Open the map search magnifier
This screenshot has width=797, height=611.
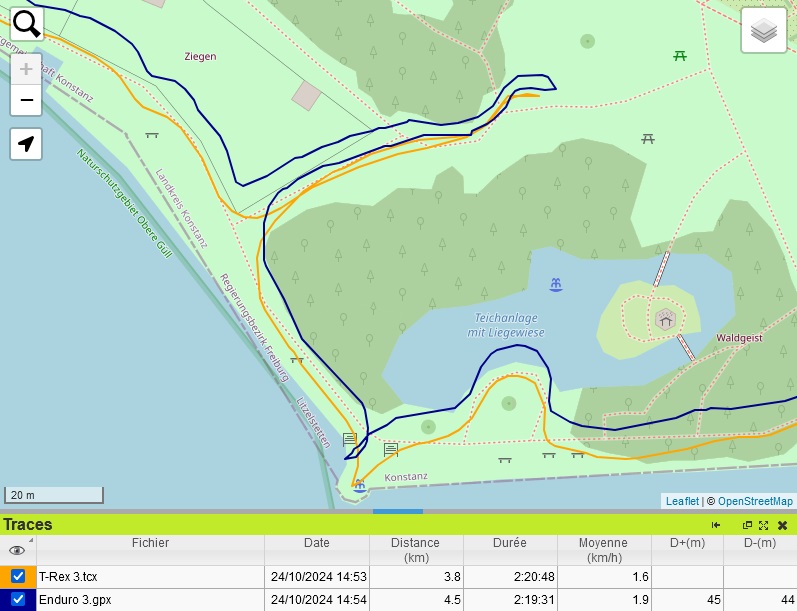[26, 23]
